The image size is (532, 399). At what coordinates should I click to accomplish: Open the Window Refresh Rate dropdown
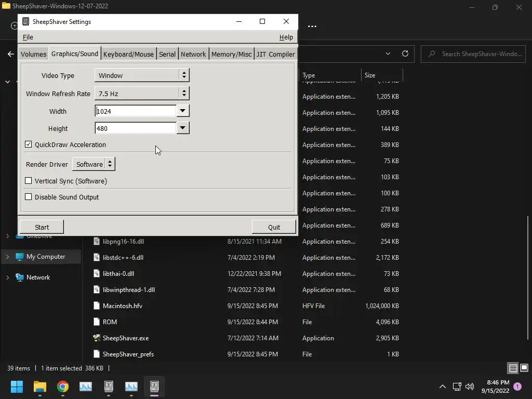(142, 94)
